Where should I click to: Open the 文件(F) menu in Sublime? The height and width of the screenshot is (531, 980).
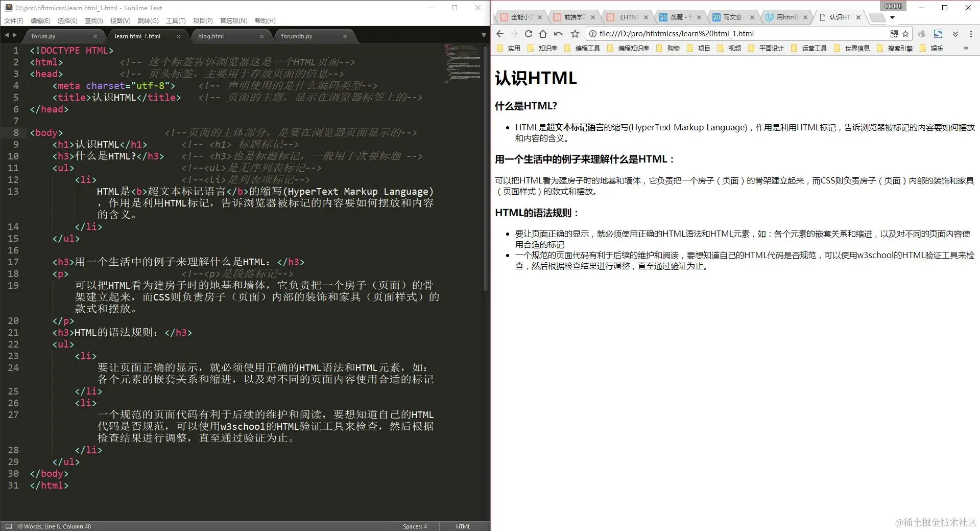tap(14, 21)
